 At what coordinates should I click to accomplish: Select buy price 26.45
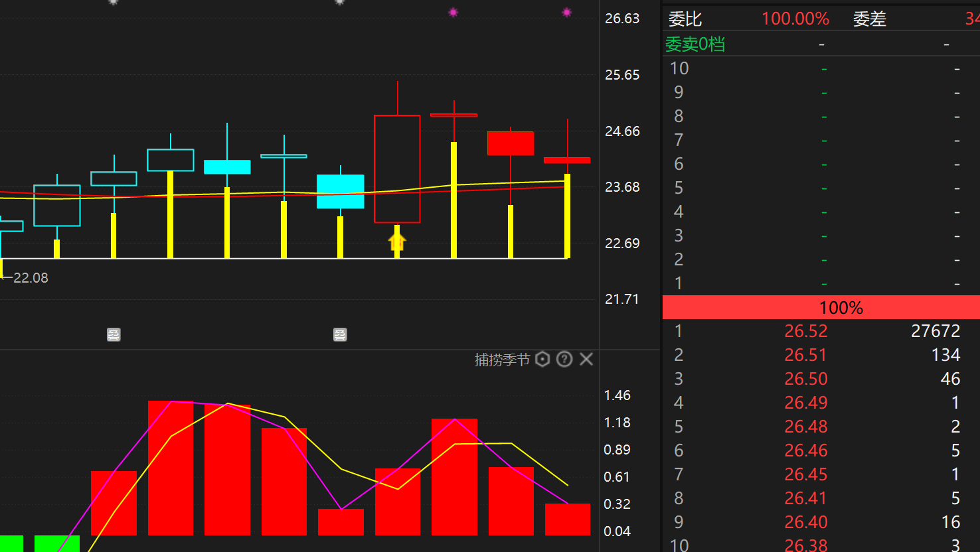click(806, 474)
